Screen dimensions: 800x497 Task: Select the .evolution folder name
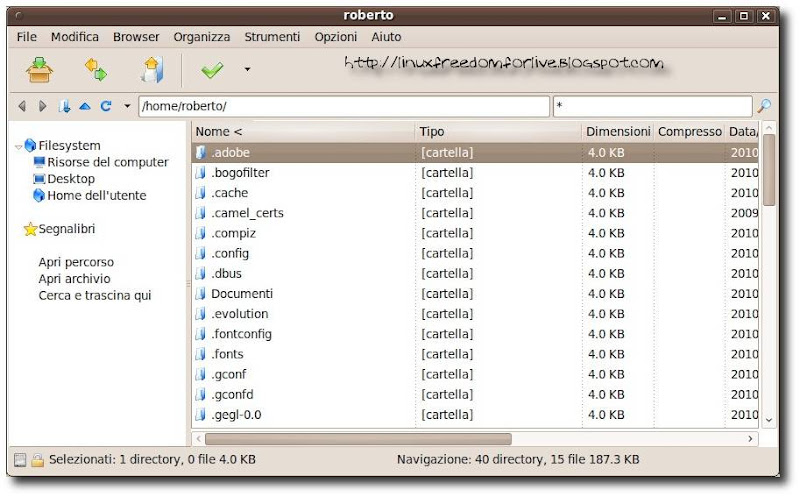pos(240,314)
